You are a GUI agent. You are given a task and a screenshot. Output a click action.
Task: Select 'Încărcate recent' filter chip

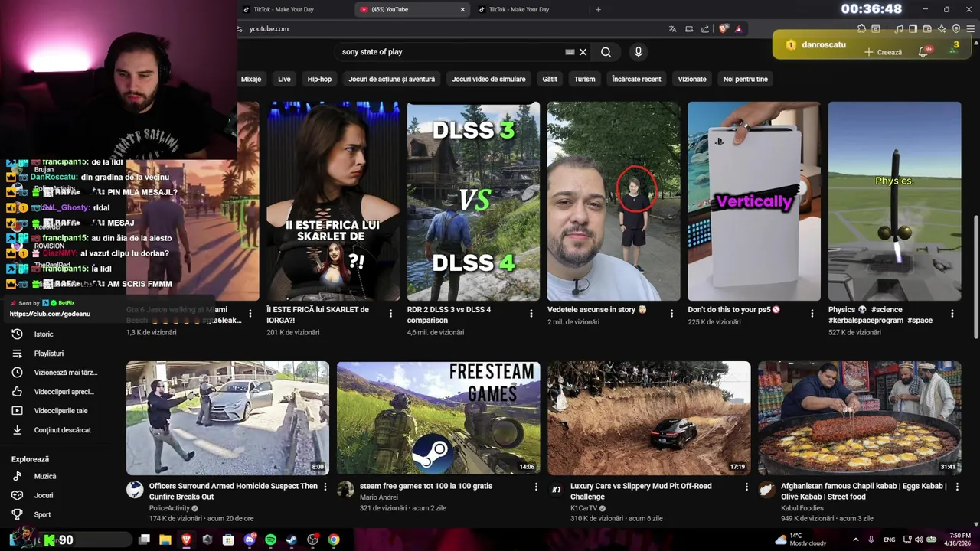coord(636,79)
